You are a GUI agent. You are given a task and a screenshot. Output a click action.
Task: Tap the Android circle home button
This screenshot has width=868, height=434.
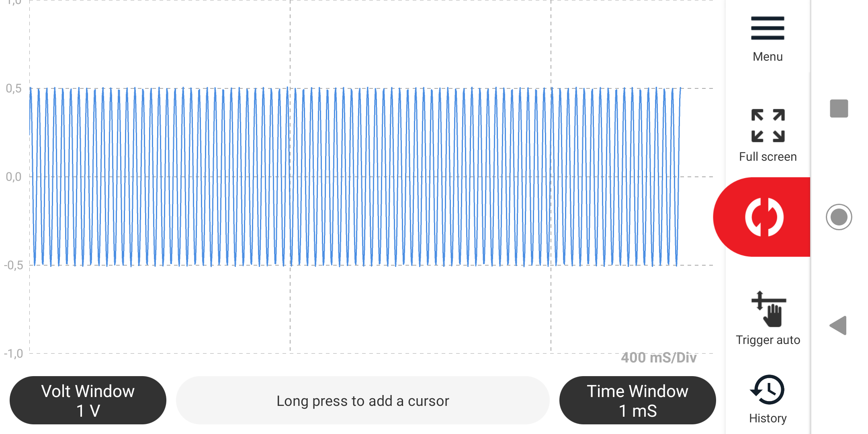pos(839,217)
